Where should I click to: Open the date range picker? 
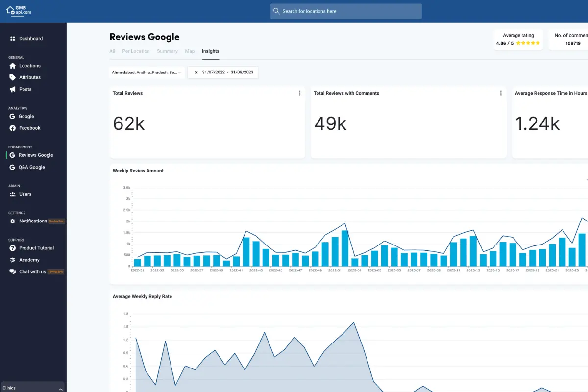(x=223, y=73)
